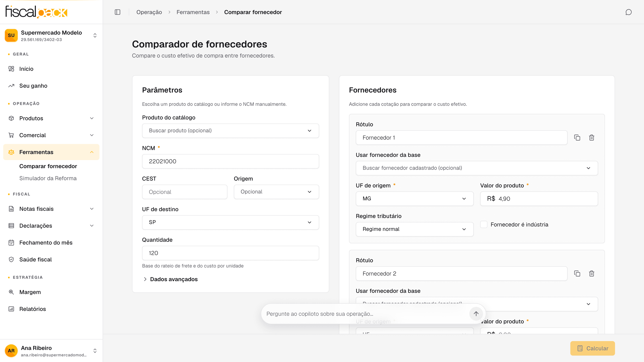Check 'Fornecedor é indústria' for Fornecedor 1

tap(484, 224)
